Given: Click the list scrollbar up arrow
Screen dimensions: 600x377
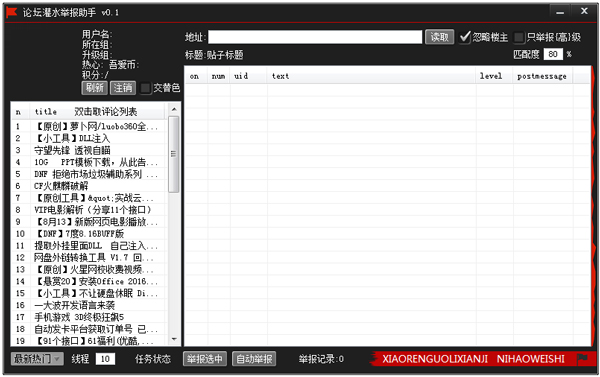Looking at the screenshot, I should [174, 110].
